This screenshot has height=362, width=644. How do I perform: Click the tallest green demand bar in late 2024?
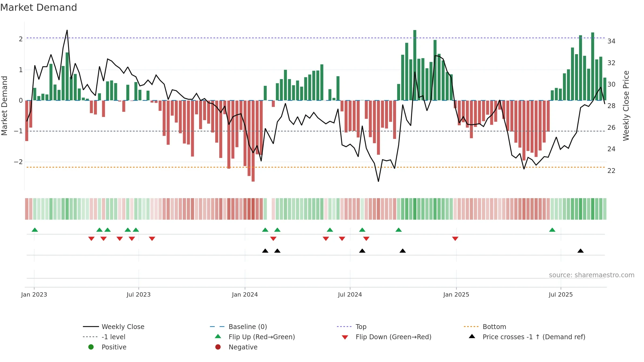click(415, 65)
